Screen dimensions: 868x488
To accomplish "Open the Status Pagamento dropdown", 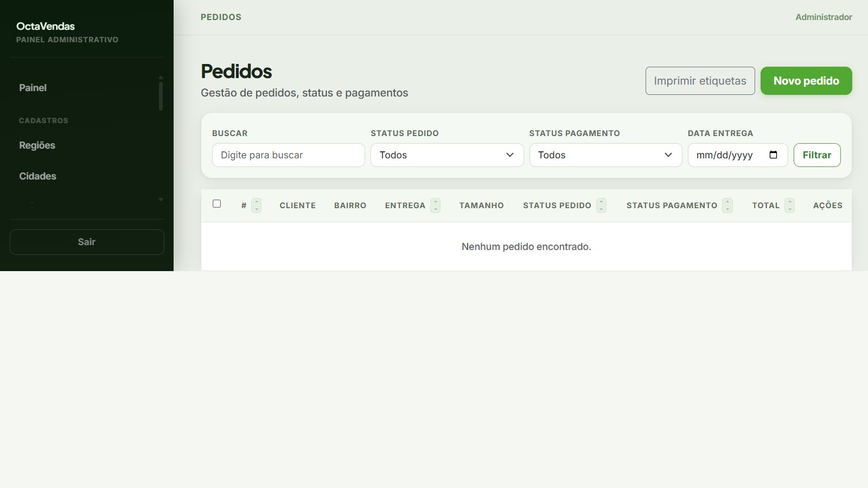I will [x=605, y=155].
